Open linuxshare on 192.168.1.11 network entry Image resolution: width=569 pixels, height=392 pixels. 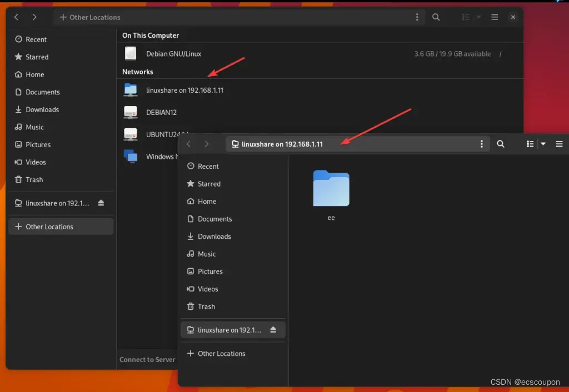[184, 90]
